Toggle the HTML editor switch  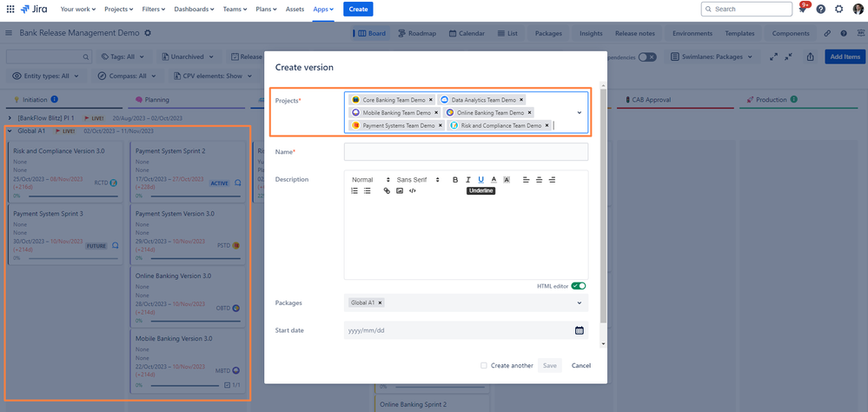(579, 286)
